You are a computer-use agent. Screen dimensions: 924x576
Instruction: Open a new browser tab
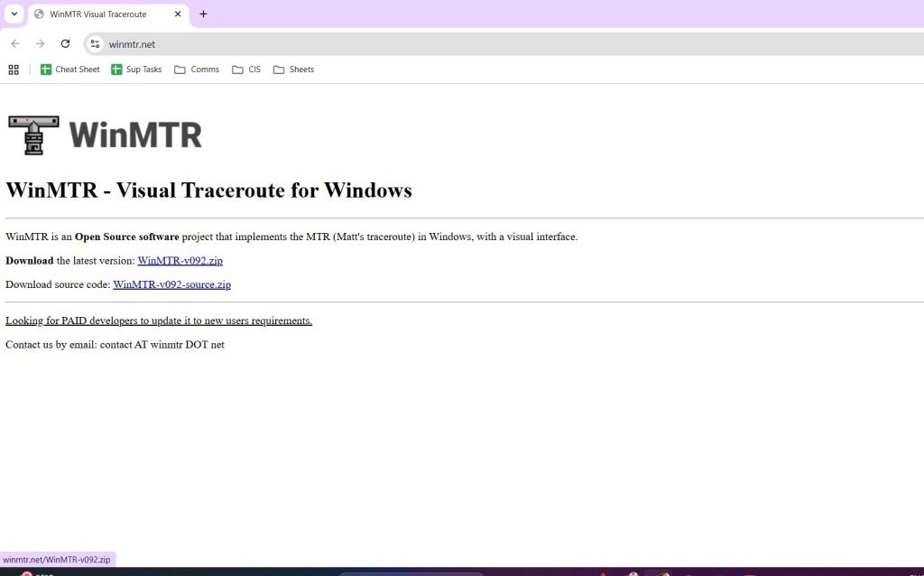tap(203, 14)
